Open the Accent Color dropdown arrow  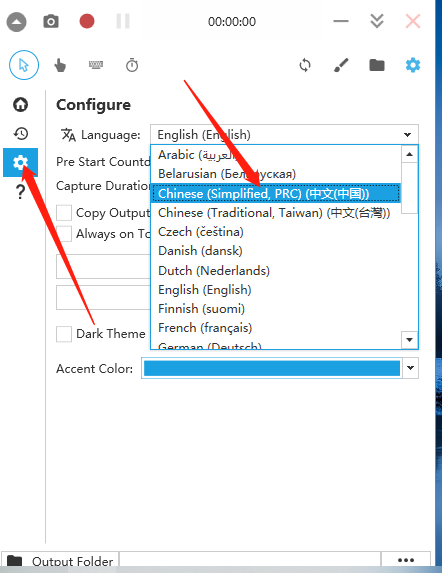tap(410, 368)
